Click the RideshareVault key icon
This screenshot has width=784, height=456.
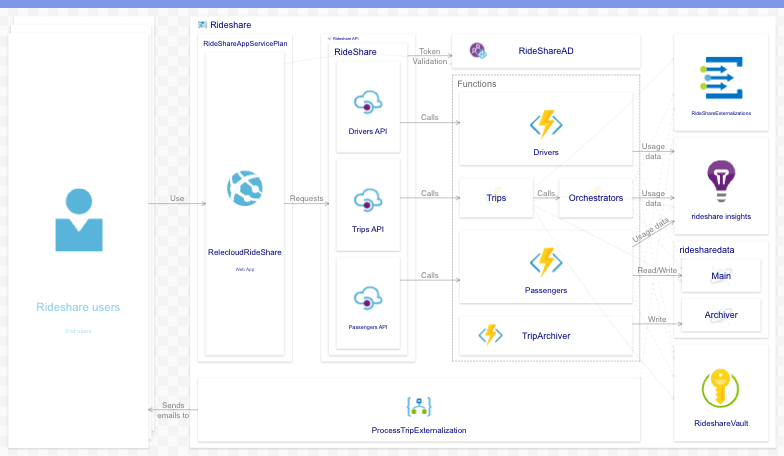pos(720,388)
